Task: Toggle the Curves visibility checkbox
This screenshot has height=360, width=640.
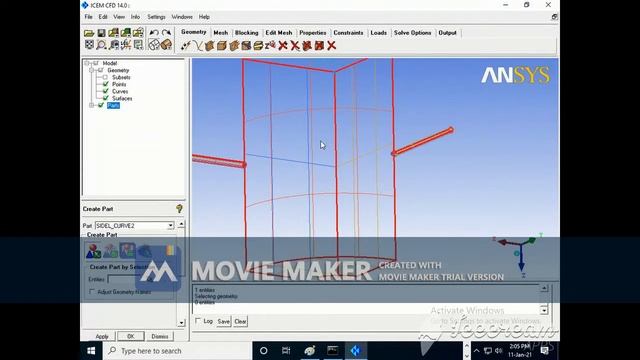Action: [106, 91]
